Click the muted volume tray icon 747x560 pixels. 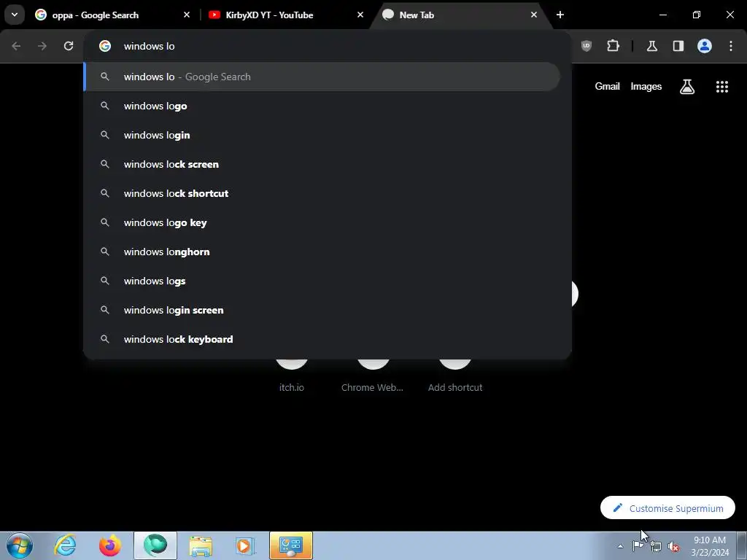(673, 547)
